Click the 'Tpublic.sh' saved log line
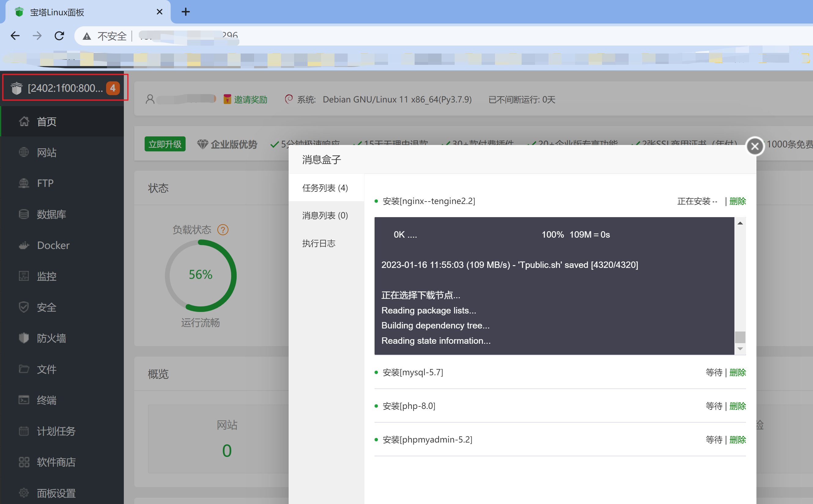813x504 pixels. 510,265
